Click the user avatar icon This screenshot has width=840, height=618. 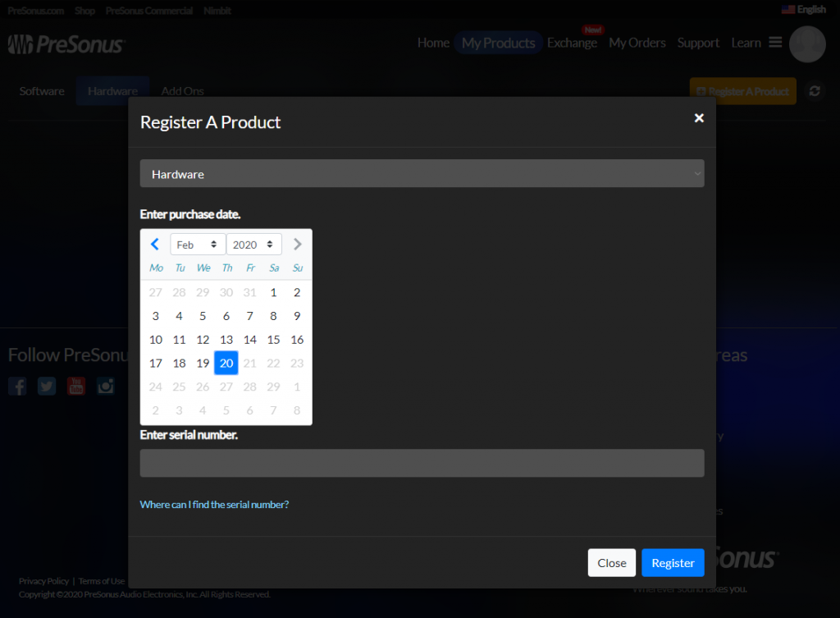pyautogui.click(x=807, y=44)
